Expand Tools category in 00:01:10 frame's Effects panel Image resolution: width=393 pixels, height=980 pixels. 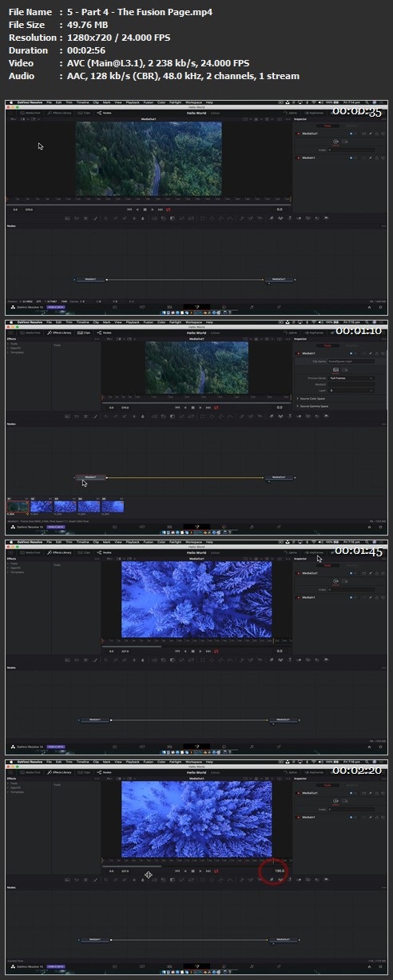(x=14, y=344)
